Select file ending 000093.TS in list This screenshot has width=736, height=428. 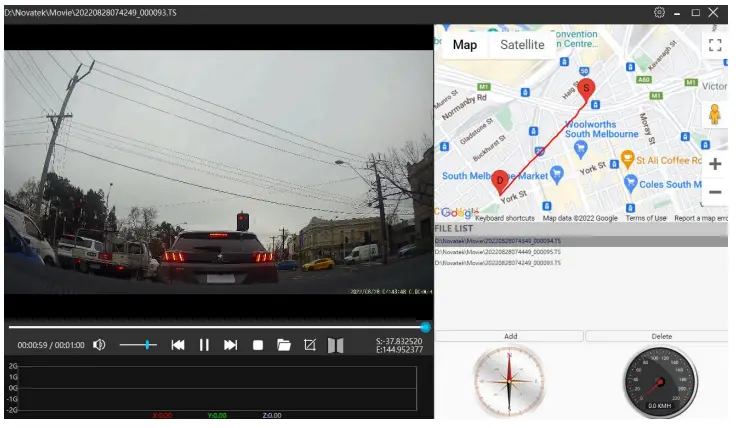click(581, 263)
